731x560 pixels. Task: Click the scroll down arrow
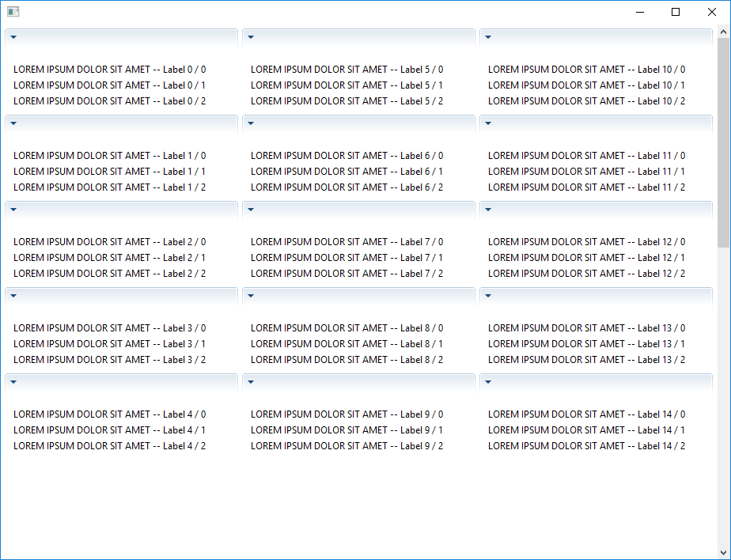724,554
